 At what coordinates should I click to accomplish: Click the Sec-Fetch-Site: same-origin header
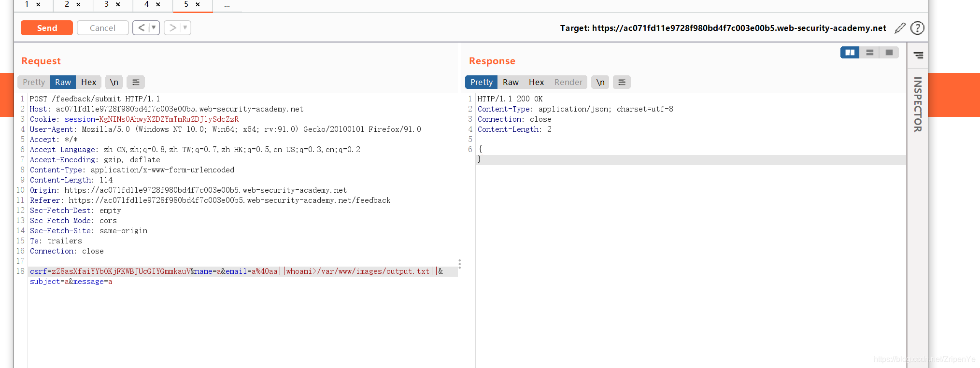coord(89,231)
